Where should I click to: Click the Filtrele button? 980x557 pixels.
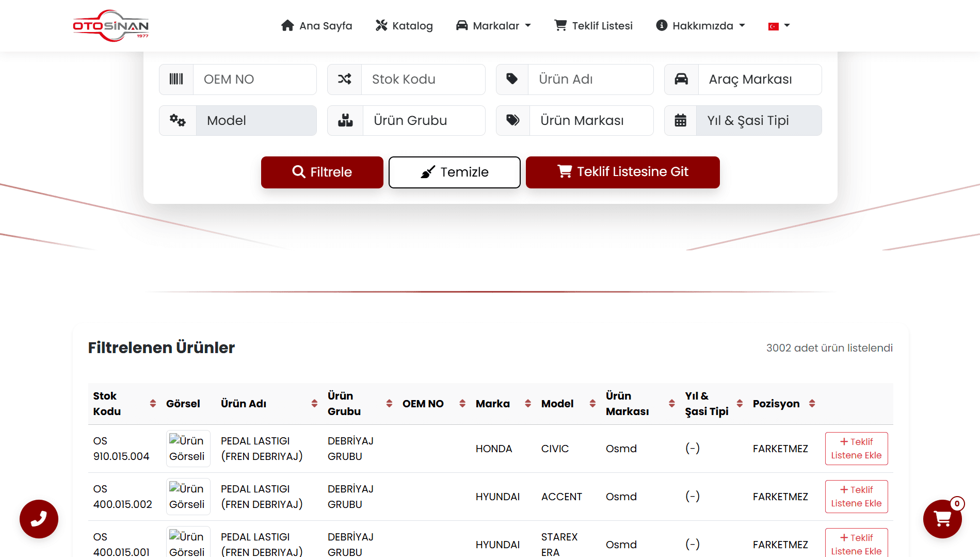point(322,172)
